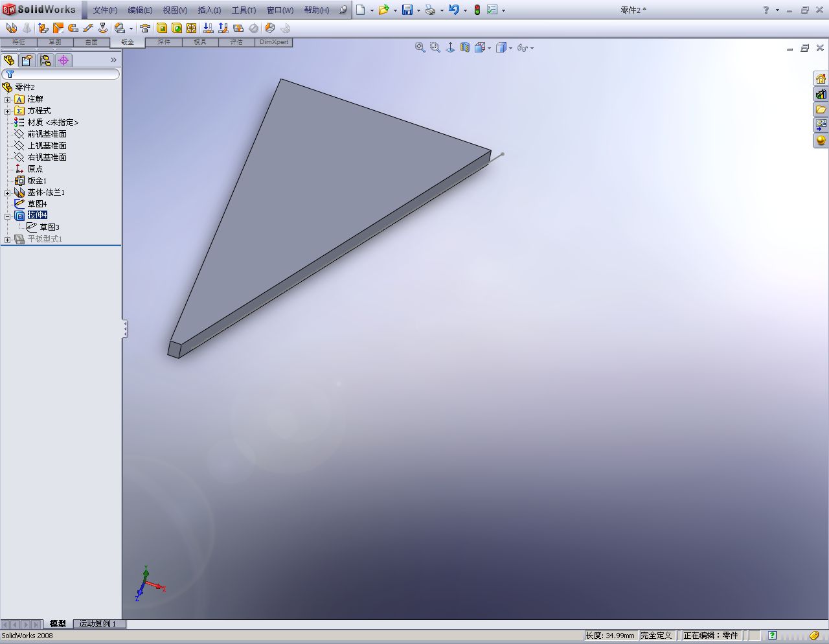Image resolution: width=829 pixels, height=644 pixels.
Task: Open the 窗口(W) menu
Action: coord(280,10)
